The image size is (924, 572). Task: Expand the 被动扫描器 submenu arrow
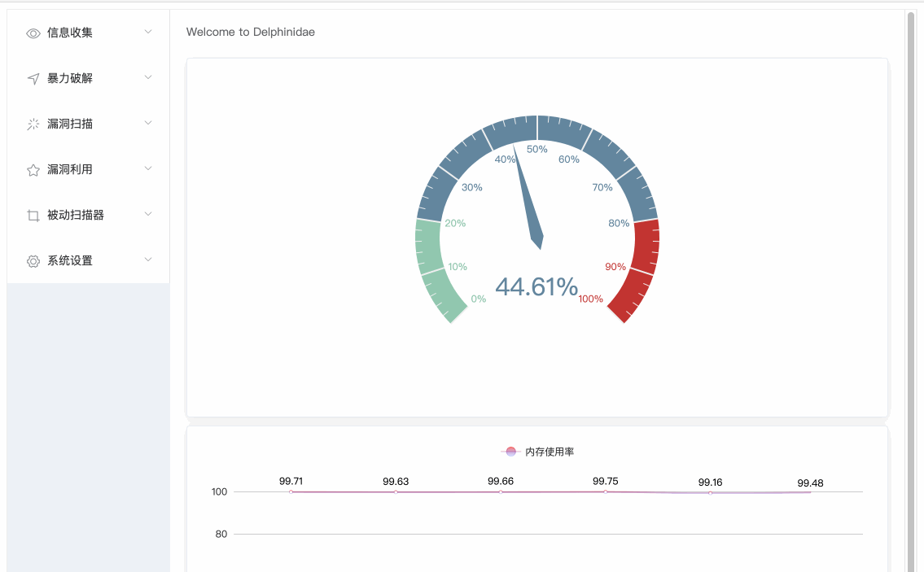148,214
